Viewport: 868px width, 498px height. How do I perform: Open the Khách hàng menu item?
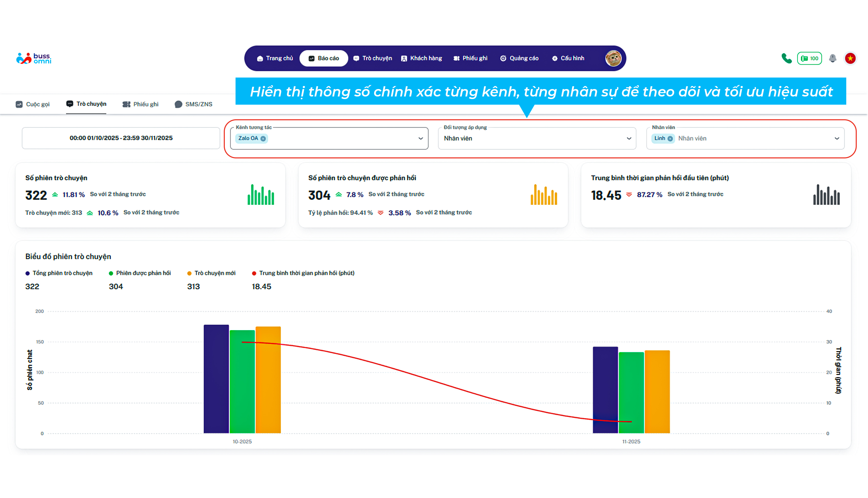click(421, 59)
